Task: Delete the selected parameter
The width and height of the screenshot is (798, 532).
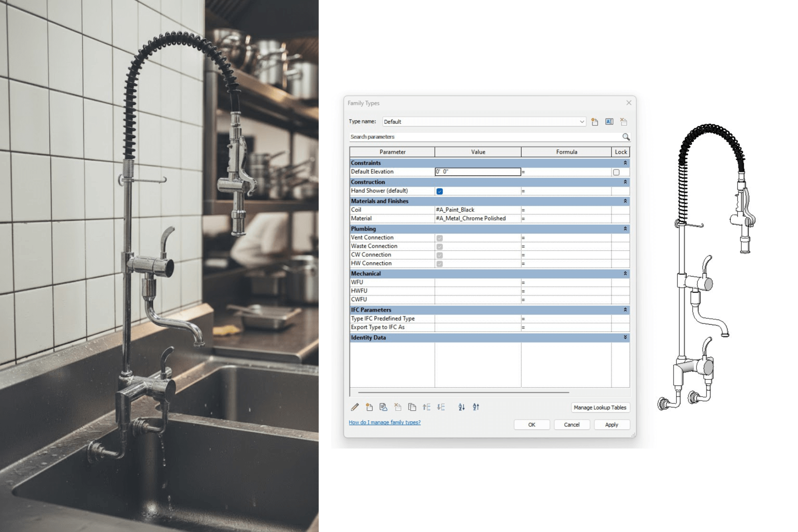Action: [397, 407]
